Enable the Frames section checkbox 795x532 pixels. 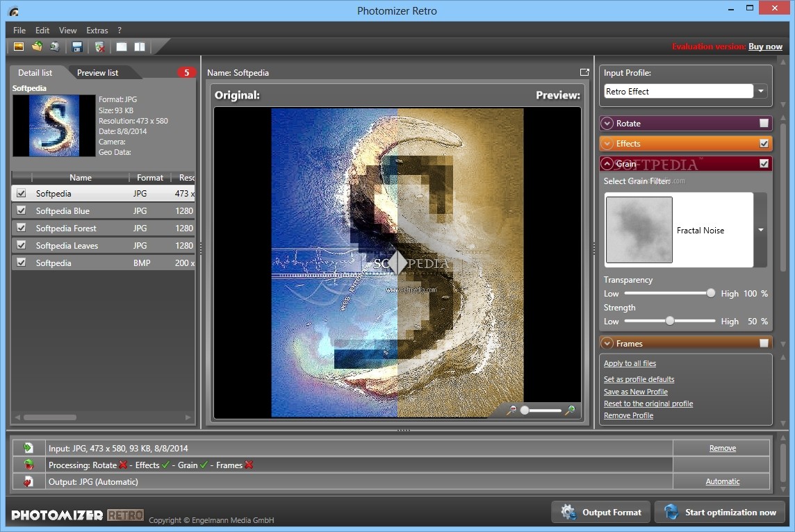tap(764, 343)
